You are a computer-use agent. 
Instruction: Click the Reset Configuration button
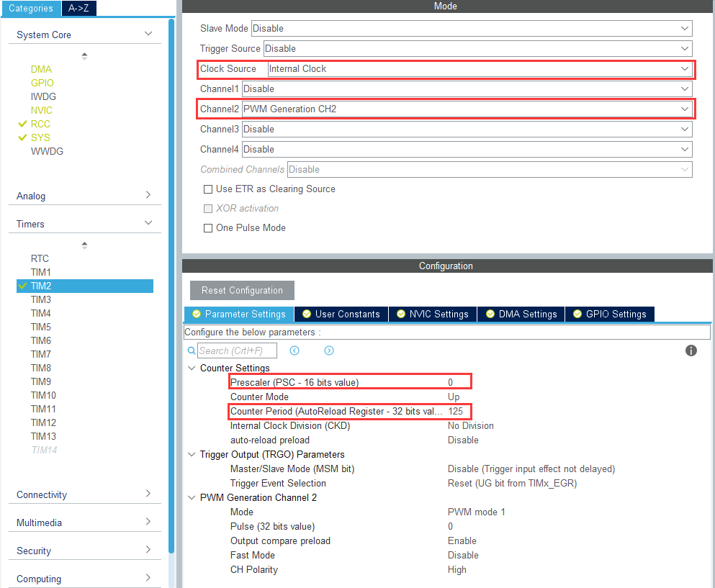(x=242, y=290)
